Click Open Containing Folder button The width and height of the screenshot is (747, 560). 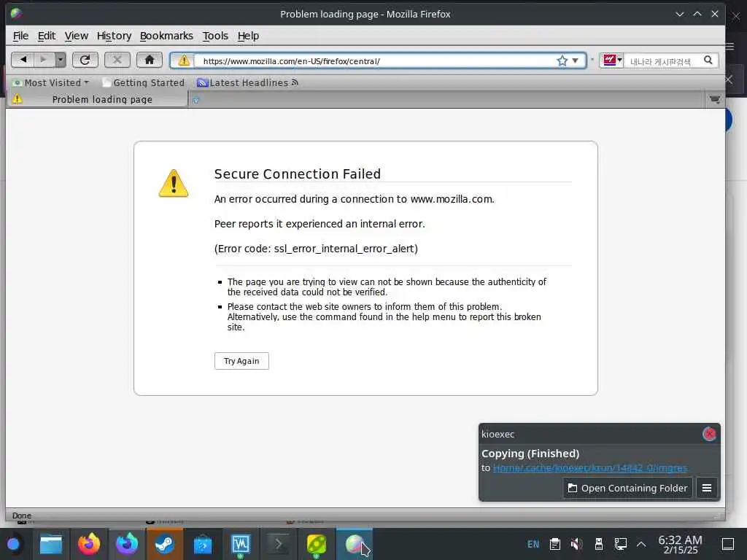(627, 488)
